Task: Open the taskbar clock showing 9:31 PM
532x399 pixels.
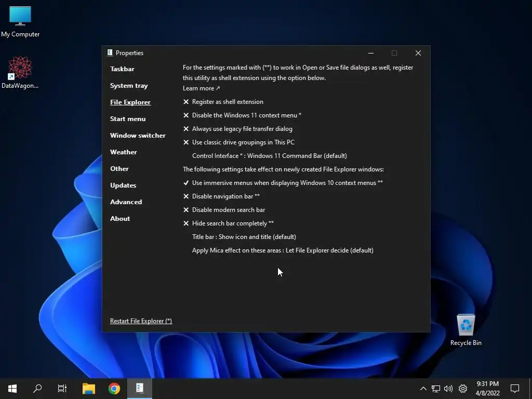Action: (x=487, y=389)
